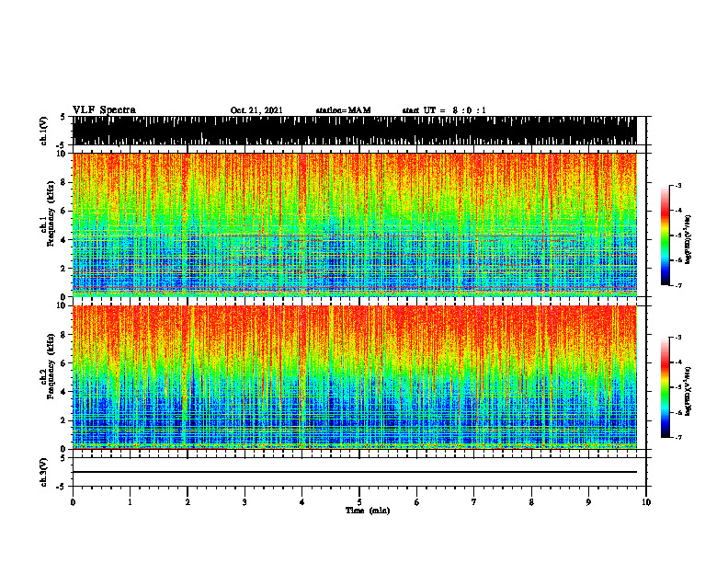Click the "6" kHz tick of ch.1 frequency axis
The height and width of the screenshot is (563, 728).
pos(64,211)
